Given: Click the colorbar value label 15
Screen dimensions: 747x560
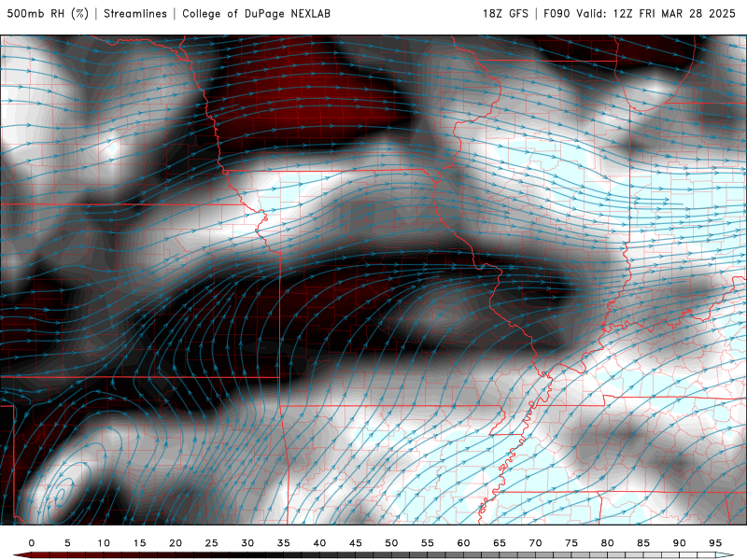Looking at the screenshot, I should [x=139, y=543].
